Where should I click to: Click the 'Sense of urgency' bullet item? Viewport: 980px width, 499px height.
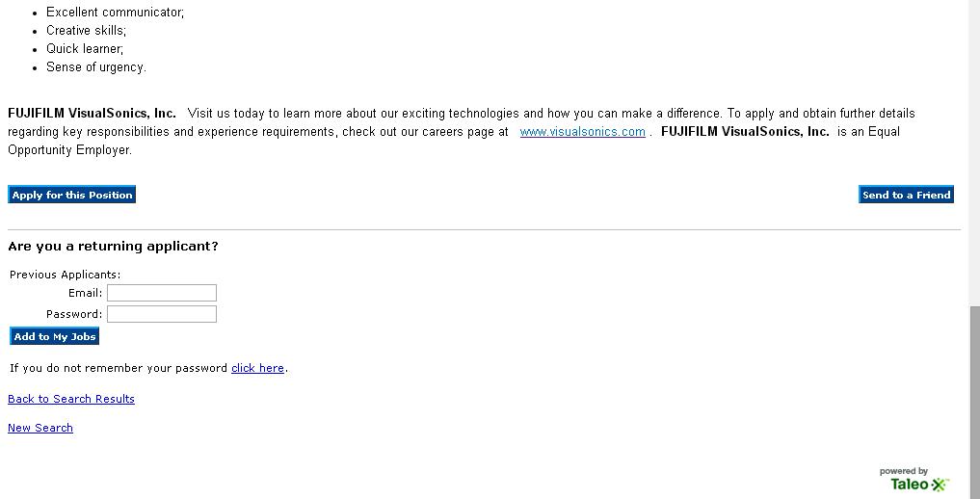coord(95,67)
